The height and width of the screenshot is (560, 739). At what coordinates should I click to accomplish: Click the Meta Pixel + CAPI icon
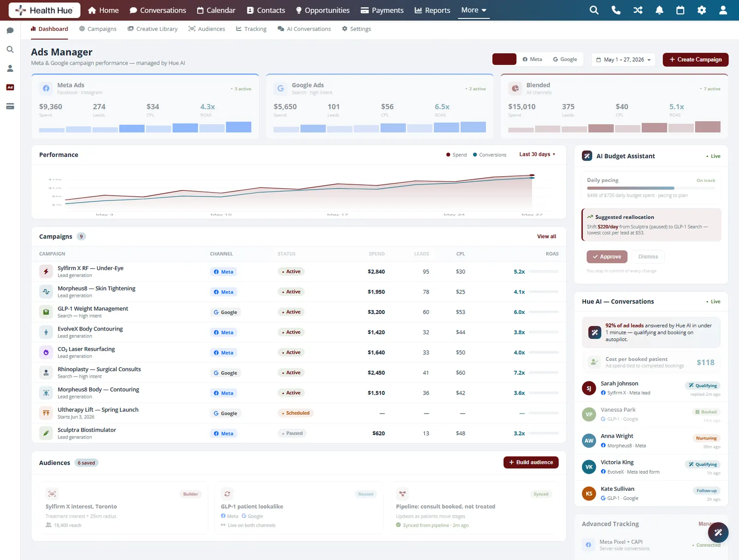pos(588,545)
